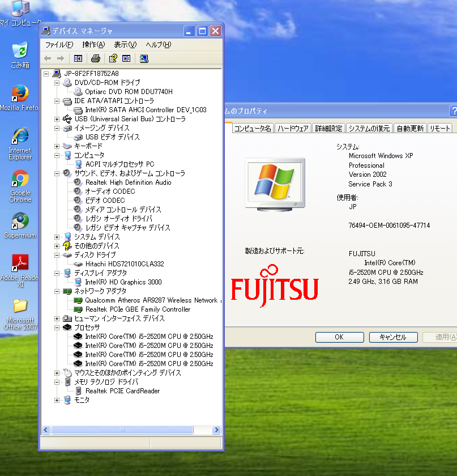Click キャンセル in System Properties dialog
The width and height of the screenshot is (457, 476).
(393, 337)
